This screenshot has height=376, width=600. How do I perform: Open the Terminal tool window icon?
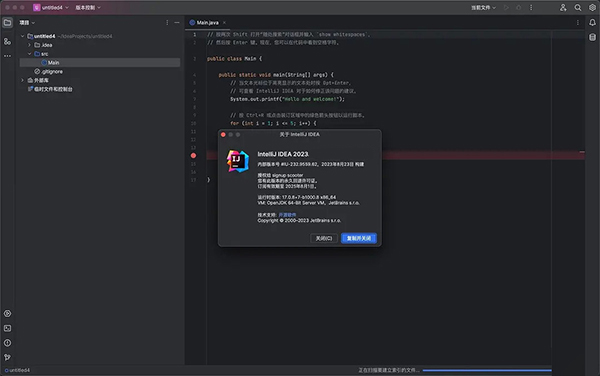(7, 328)
